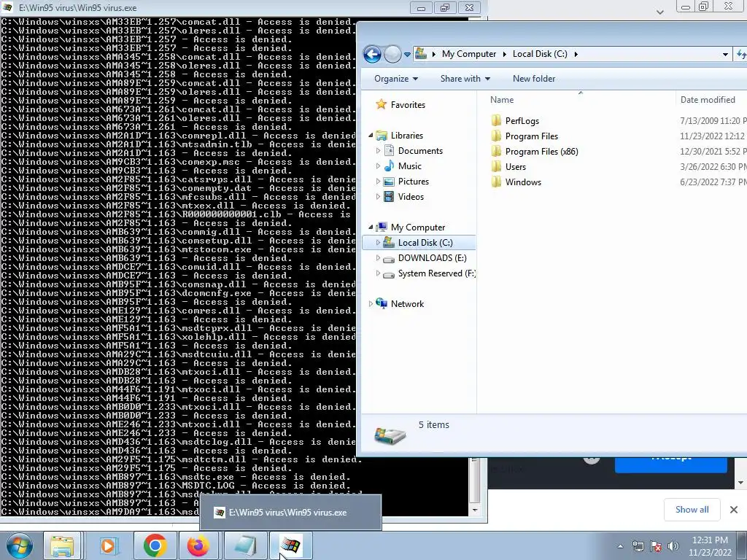Image resolution: width=747 pixels, height=560 pixels.
Task: Collapse the Libraries tree node
Action: click(371, 135)
